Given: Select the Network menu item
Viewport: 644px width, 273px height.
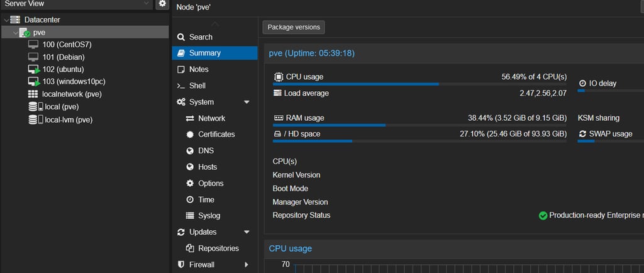Looking at the screenshot, I should pyautogui.click(x=211, y=118).
